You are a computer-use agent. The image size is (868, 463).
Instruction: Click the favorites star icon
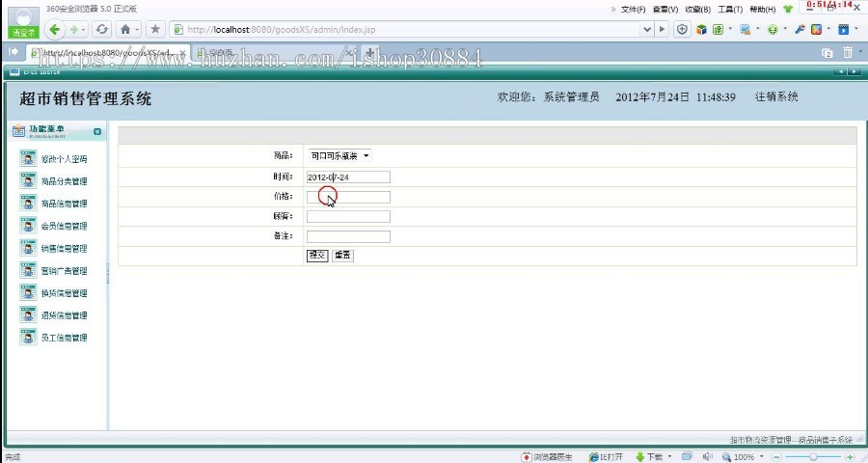tap(155, 29)
